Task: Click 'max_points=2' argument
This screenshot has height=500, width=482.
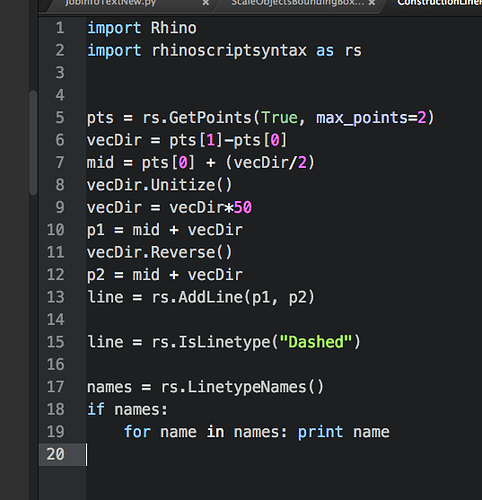Action: coord(371,118)
